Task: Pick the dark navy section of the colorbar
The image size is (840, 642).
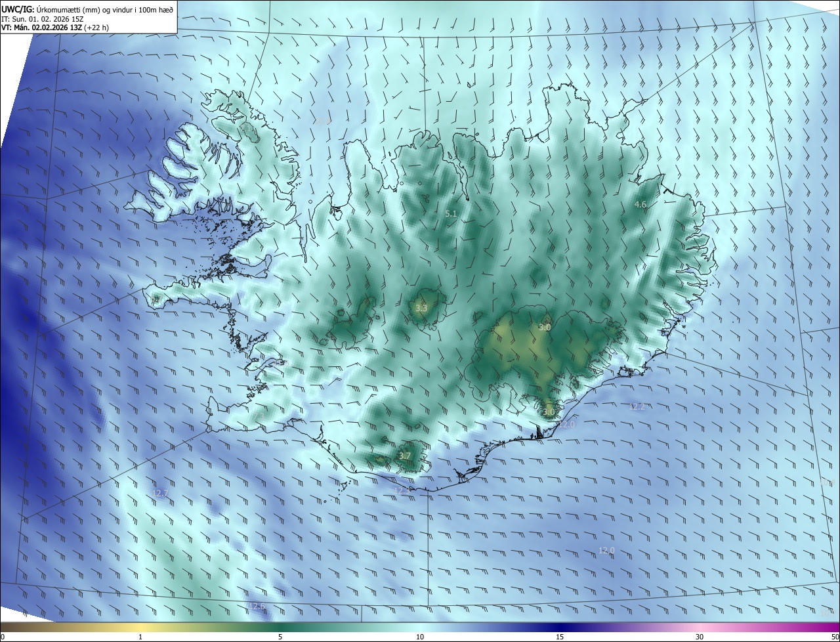Action: tap(560, 627)
